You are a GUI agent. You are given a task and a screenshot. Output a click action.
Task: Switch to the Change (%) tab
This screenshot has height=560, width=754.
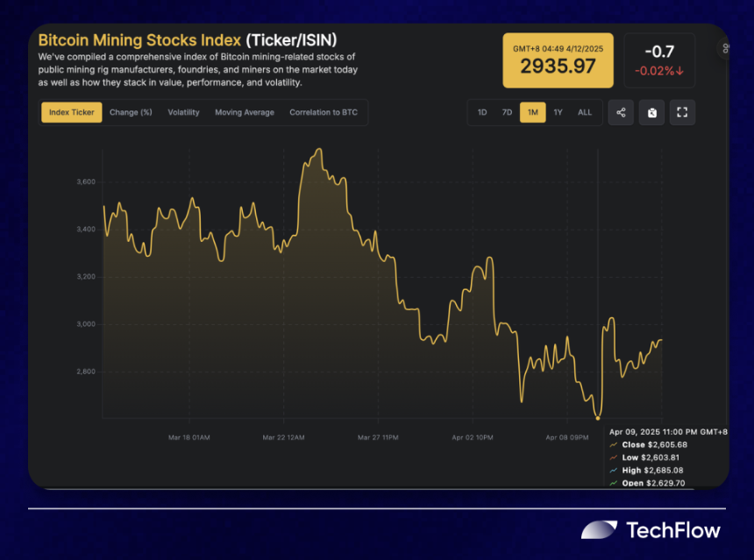click(x=131, y=112)
